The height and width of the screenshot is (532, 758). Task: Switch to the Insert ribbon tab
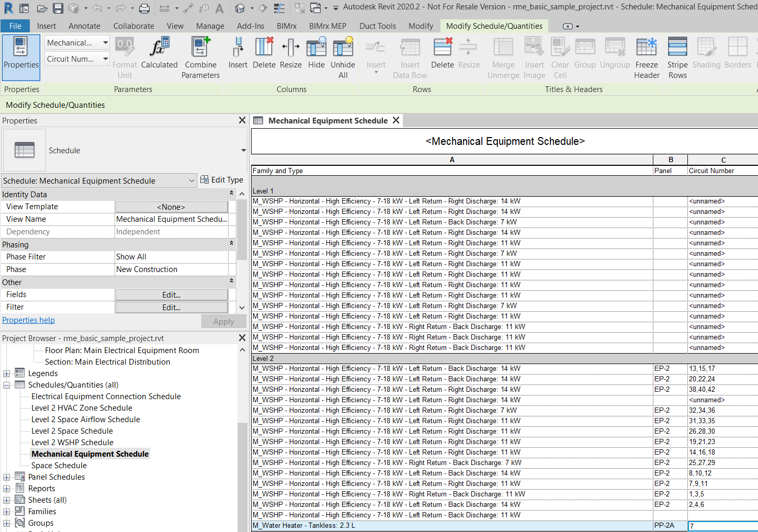click(47, 26)
